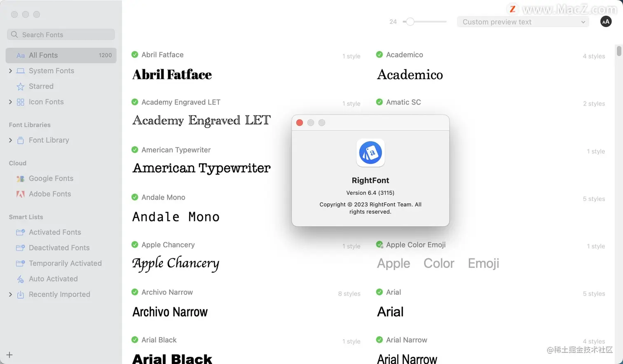The width and height of the screenshot is (623, 364).
Task: Toggle activation of Arial
Action: pos(379,292)
